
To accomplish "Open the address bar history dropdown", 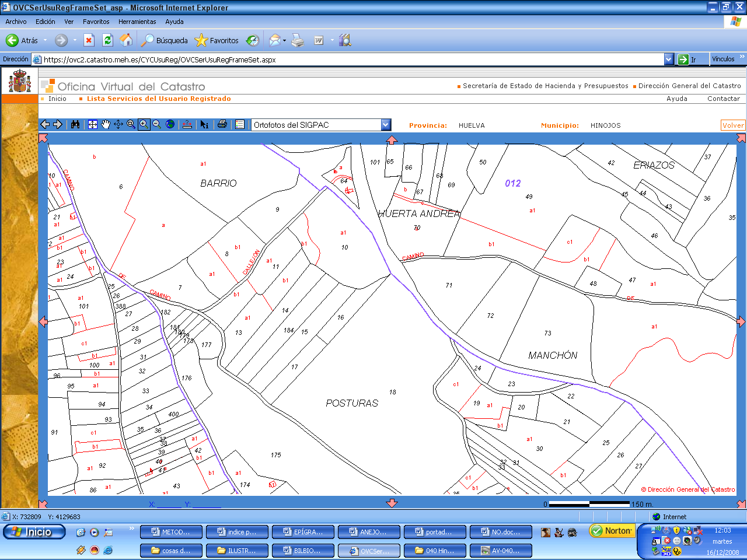I will (x=669, y=59).
